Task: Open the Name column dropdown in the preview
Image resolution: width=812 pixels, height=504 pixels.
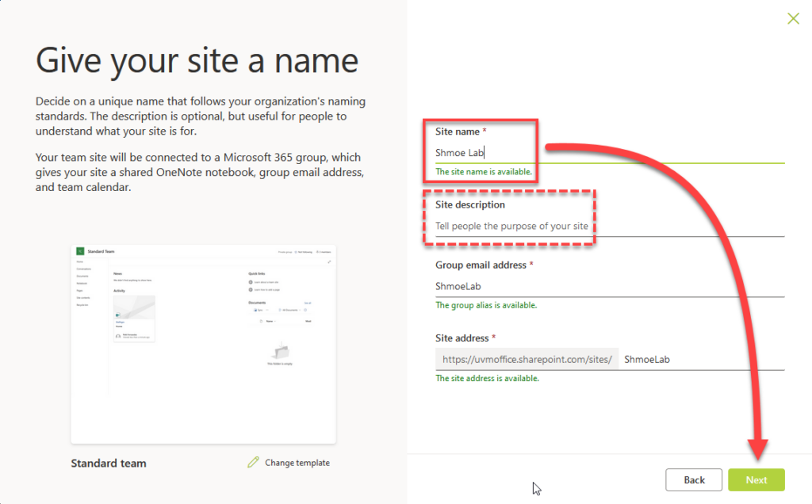Action: 274,321
